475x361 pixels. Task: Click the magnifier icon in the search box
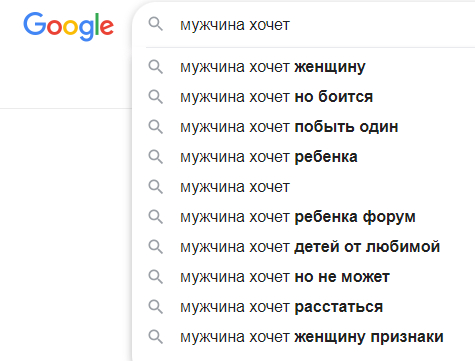(x=156, y=24)
